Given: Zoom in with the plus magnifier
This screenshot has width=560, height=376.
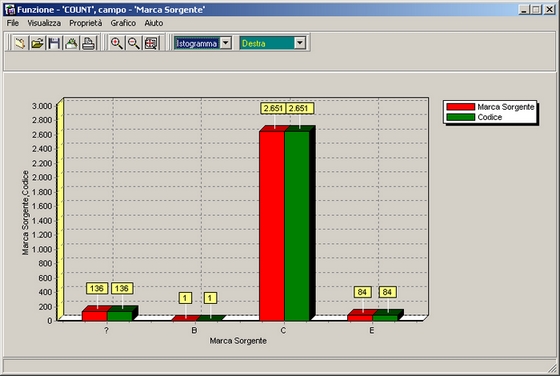Looking at the screenshot, I should pyautogui.click(x=117, y=43).
